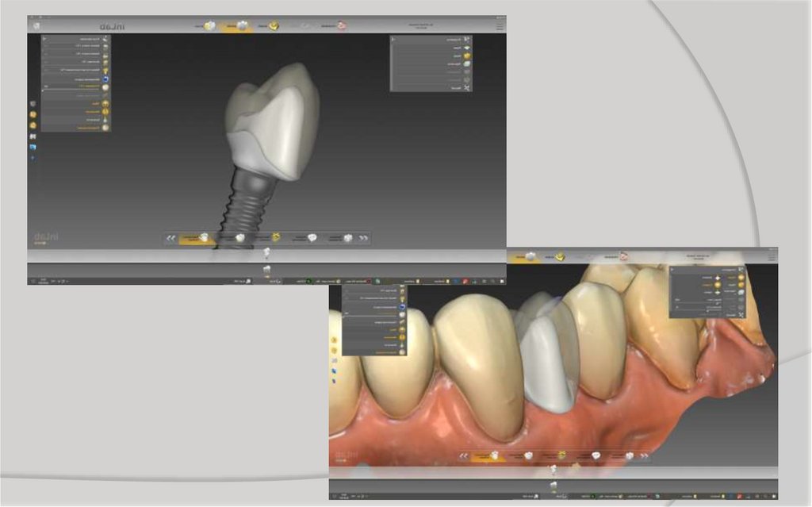Select highlighted step in upper window step bar
Screen dimensions: 812x507
coord(195,238)
